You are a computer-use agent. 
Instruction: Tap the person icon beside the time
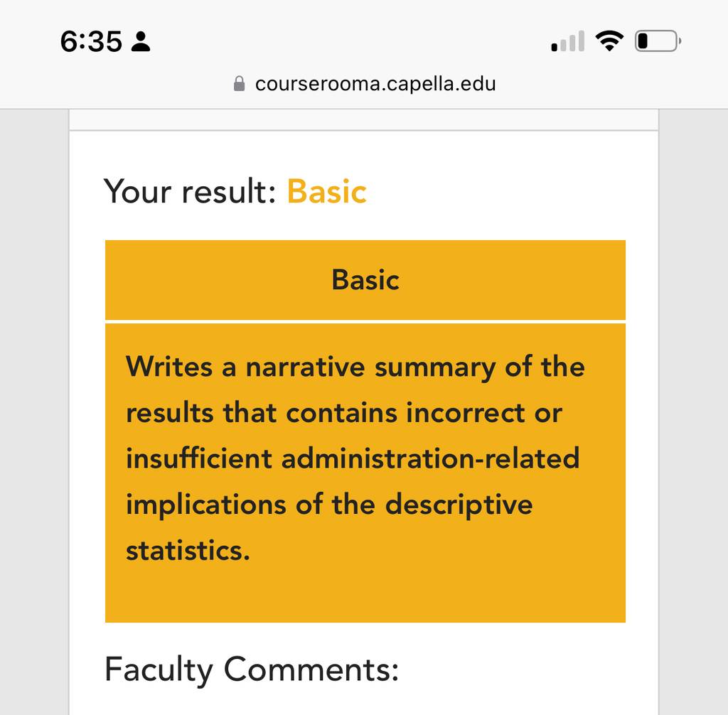click(x=141, y=41)
